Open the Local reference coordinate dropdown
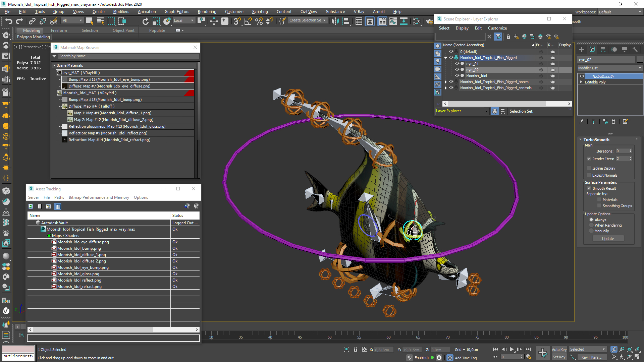644x362 pixels. click(x=184, y=20)
